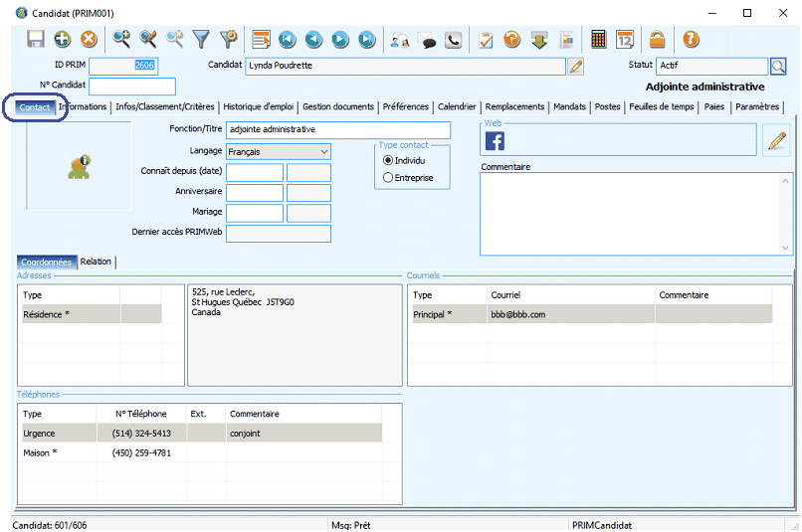Switch to the Historique d'emploi tab

(x=258, y=107)
